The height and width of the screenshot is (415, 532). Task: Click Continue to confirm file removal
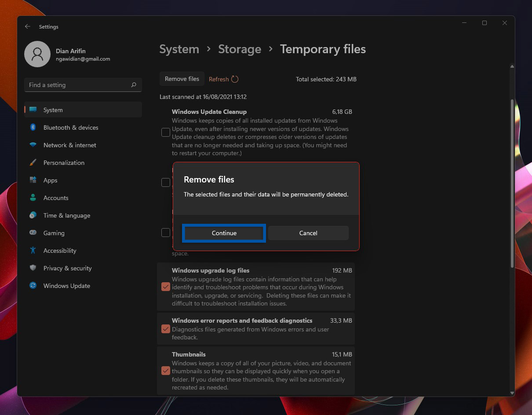(x=224, y=233)
